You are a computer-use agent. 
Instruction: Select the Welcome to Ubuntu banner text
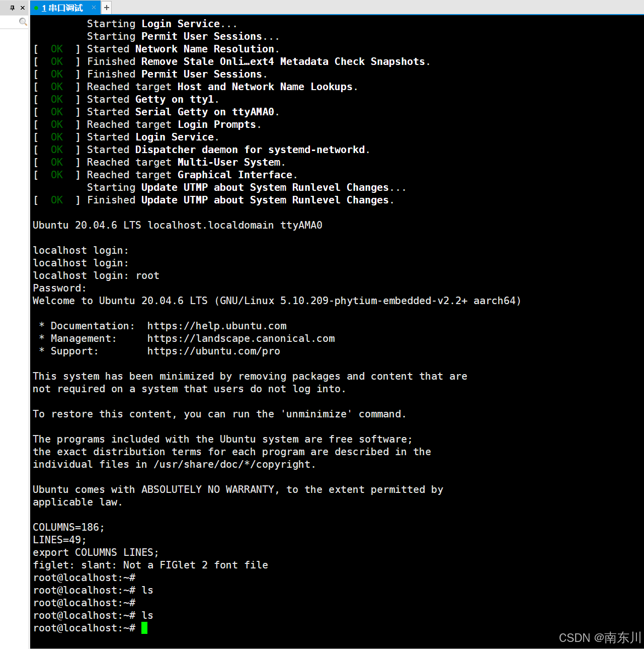(276, 301)
